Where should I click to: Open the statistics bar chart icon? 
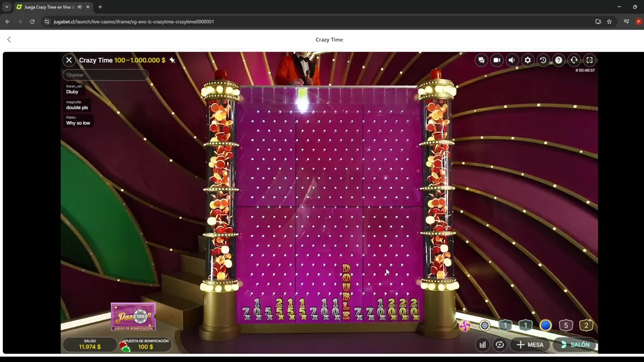482,344
